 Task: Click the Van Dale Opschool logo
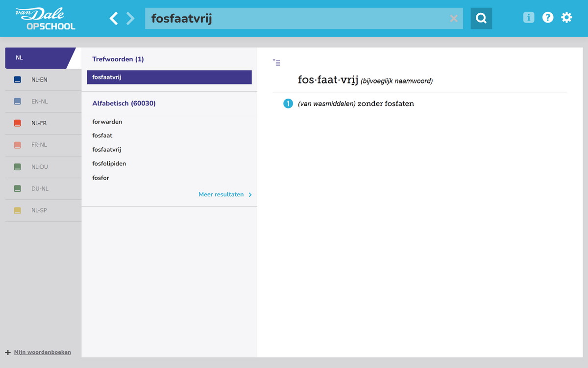pyautogui.click(x=46, y=19)
